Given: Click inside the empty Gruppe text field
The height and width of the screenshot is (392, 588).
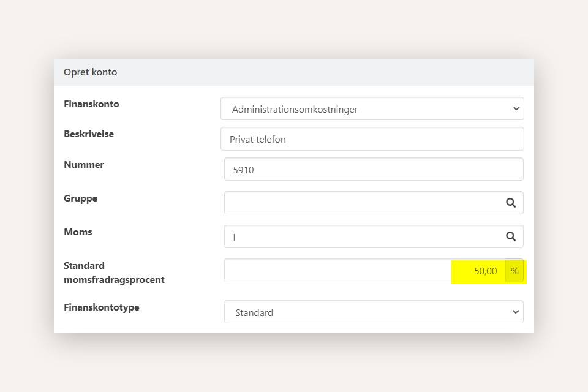Looking at the screenshot, I should (361, 203).
